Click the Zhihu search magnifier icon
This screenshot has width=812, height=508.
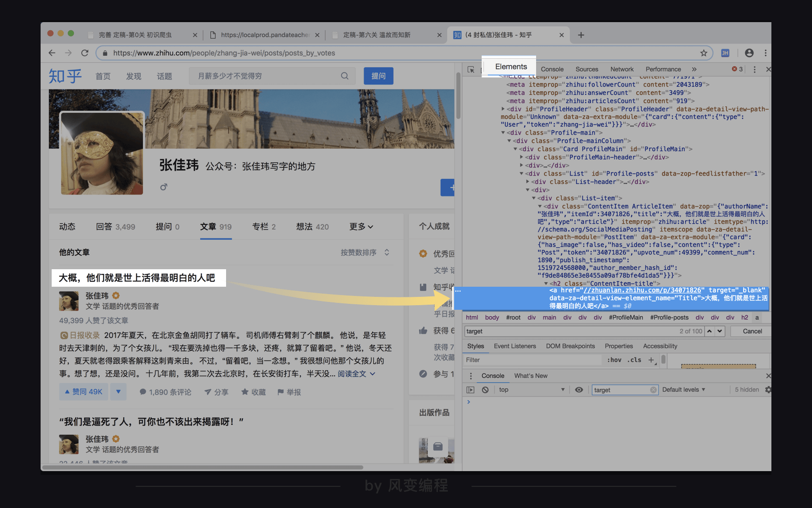[x=345, y=76]
